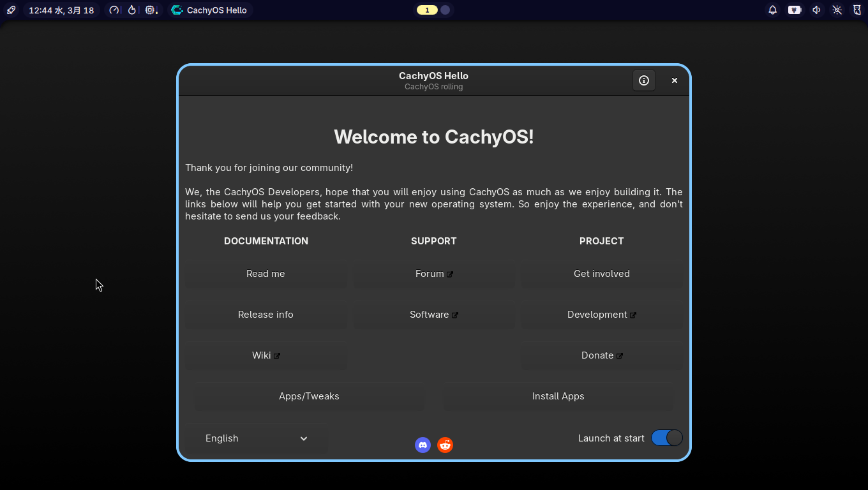The image size is (868, 490).
Task: Click the speedometer gauge icon in the top bar
Action: coord(114,10)
